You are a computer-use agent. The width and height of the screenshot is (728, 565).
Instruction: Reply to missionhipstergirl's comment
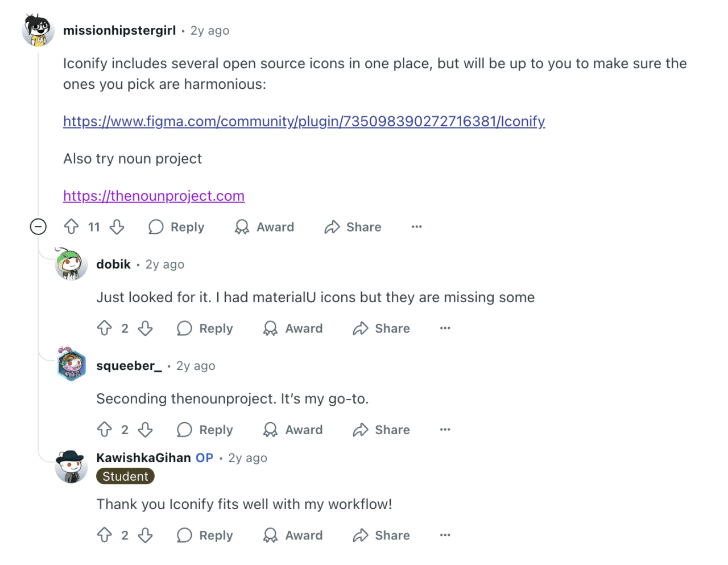176,227
